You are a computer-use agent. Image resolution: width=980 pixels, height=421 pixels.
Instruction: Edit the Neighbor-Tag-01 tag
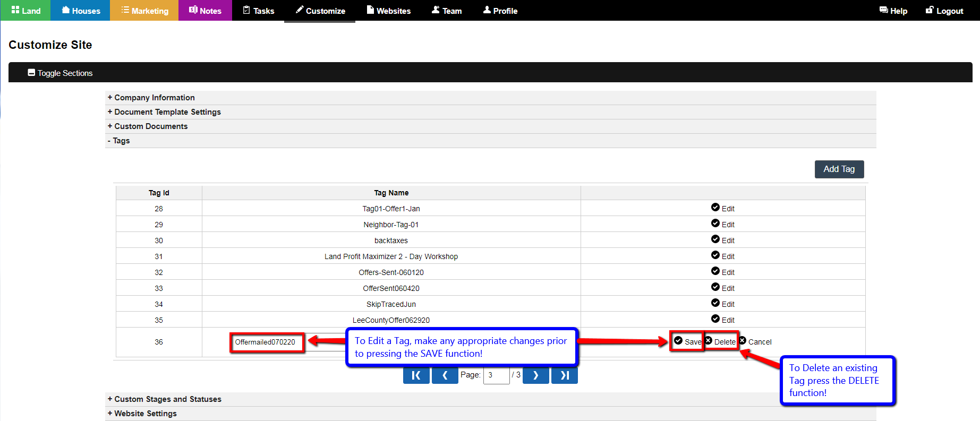pos(723,224)
